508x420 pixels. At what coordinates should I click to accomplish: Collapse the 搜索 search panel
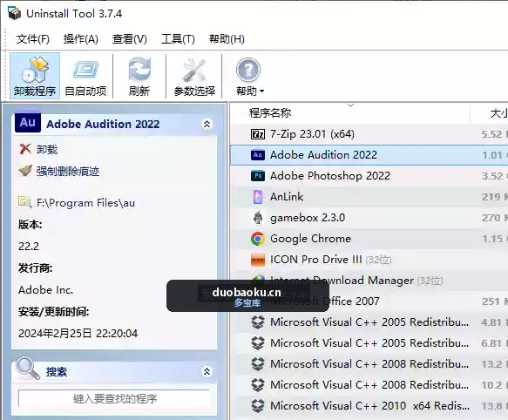click(207, 371)
